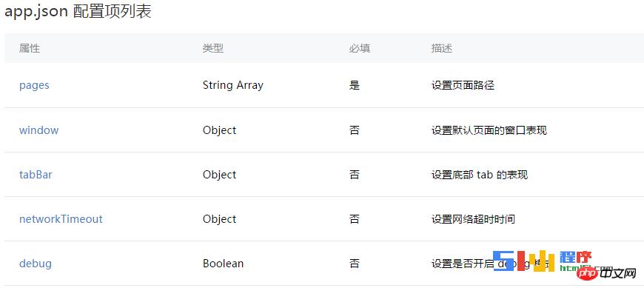Click the 是 required value for pages
This screenshot has height=288, width=644.
click(354, 85)
